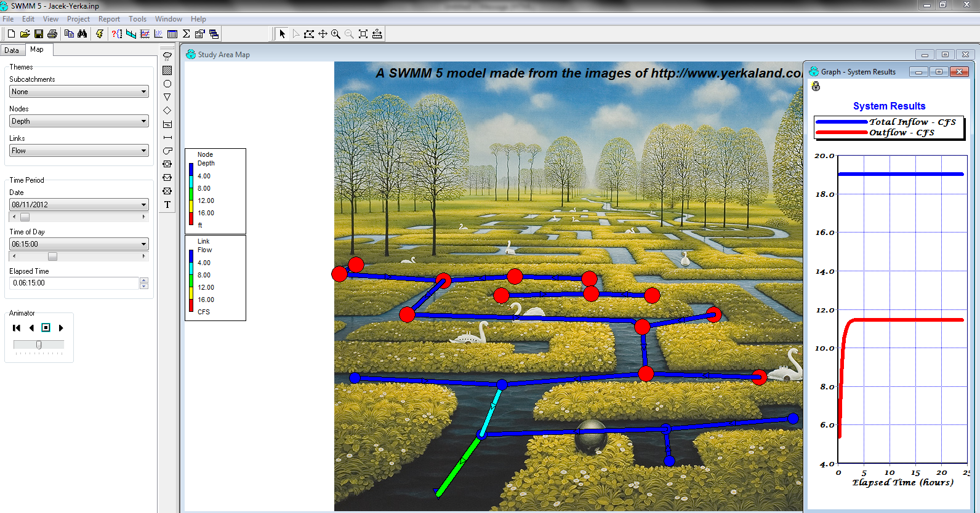Open the options settings icon

click(199, 34)
